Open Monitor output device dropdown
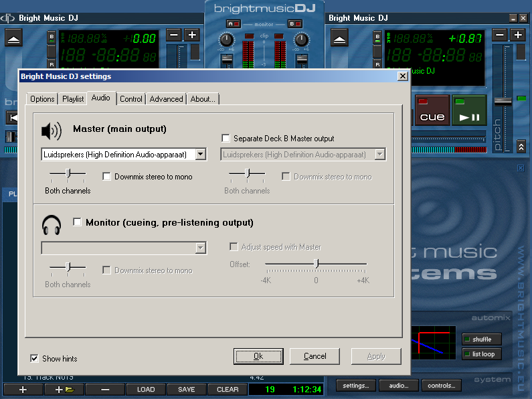Image resolution: width=532 pixels, height=399 pixels. click(201, 248)
